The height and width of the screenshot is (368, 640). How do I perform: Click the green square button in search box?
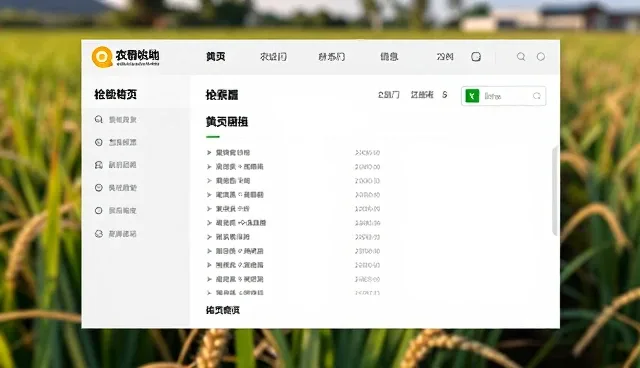[x=472, y=96]
